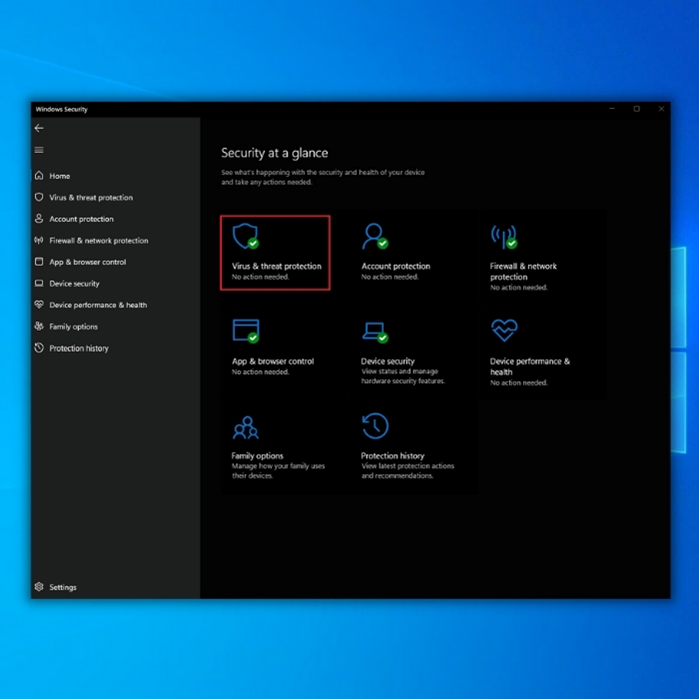The image size is (699, 699).
Task: Click the laptop icon beside Device security in sidebar
Action: 39,283
